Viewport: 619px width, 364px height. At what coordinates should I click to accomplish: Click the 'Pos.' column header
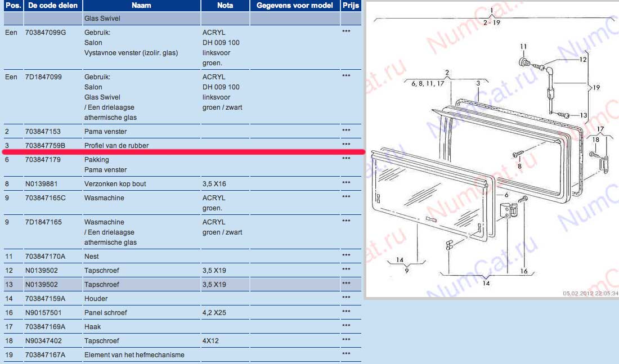(x=11, y=5)
